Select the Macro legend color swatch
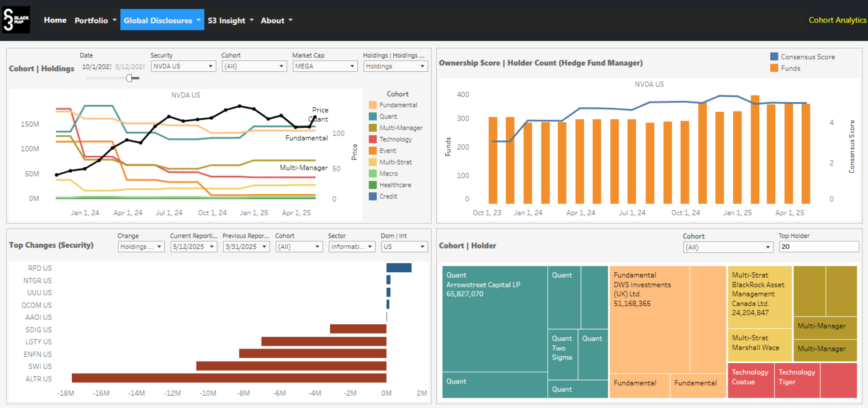The width and height of the screenshot is (868, 408). click(x=373, y=173)
